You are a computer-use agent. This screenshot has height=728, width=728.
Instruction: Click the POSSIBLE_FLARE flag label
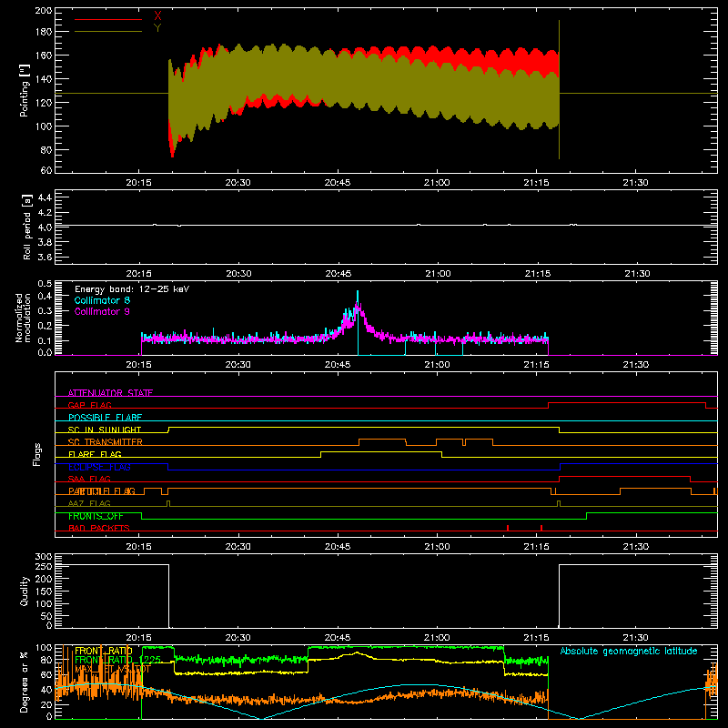[x=105, y=418]
